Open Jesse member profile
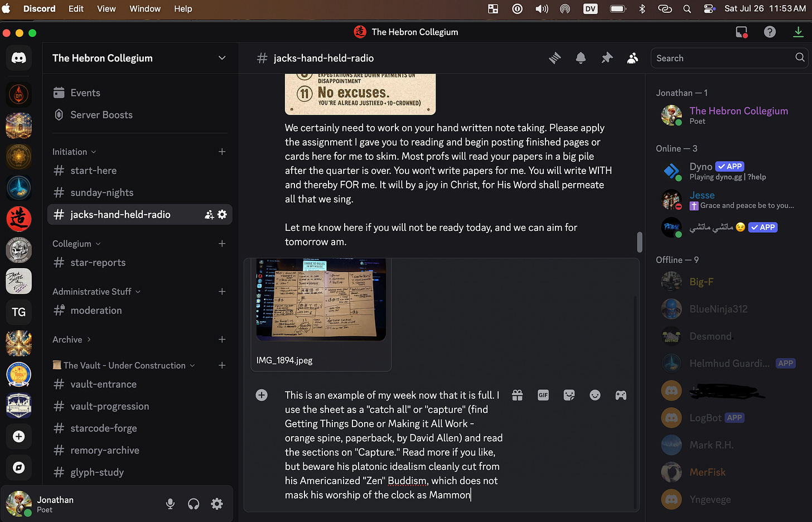The image size is (812, 522). [728, 200]
